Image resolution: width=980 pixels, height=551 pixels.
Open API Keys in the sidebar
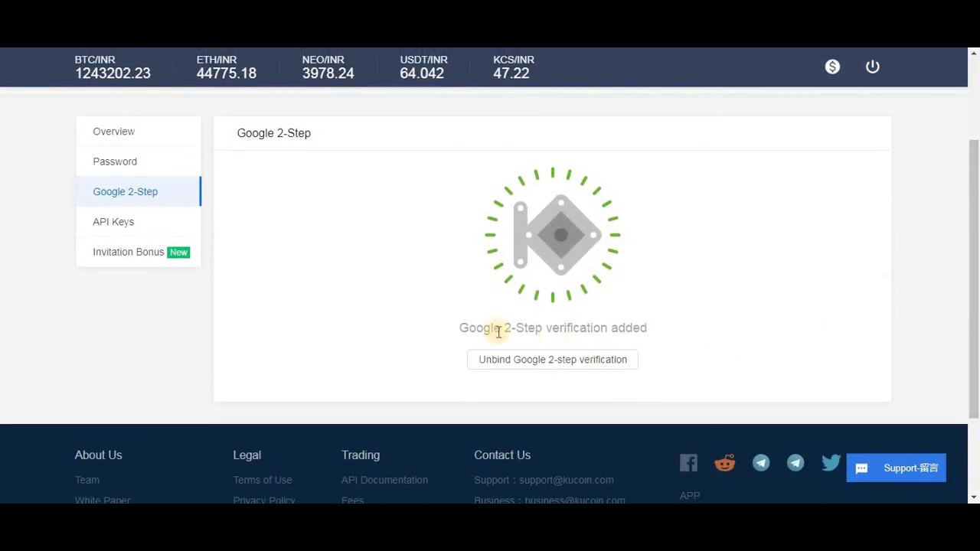coord(139,222)
